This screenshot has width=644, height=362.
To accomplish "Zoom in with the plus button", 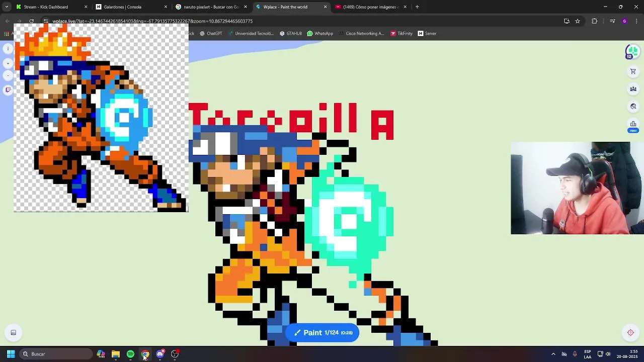I will point(8,63).
